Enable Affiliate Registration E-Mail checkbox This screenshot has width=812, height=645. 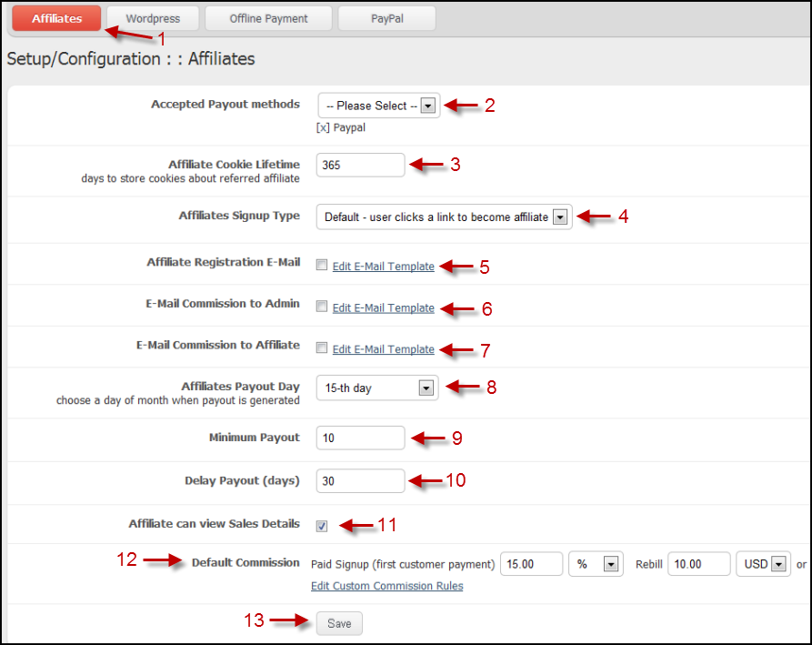(322, 267)
